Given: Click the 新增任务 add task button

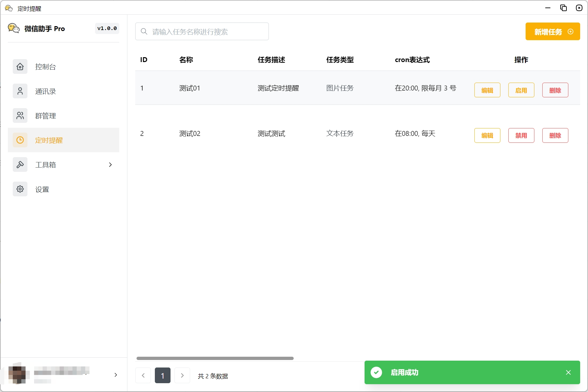Looking at the screenshot, I should point(553,31).
